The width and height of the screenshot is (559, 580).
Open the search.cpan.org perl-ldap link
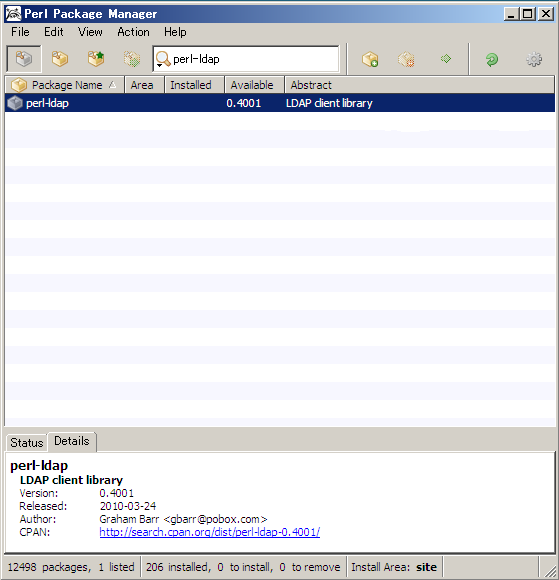tap(210, 532)
